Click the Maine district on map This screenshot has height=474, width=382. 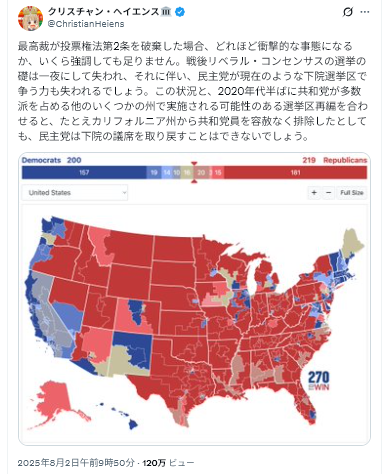353,244
